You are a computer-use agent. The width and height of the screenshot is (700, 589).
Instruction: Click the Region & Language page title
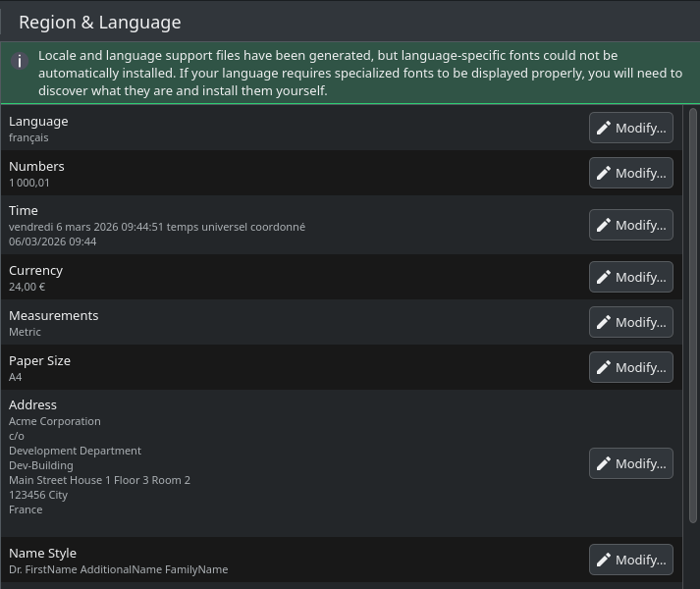[x=99, y=23]
